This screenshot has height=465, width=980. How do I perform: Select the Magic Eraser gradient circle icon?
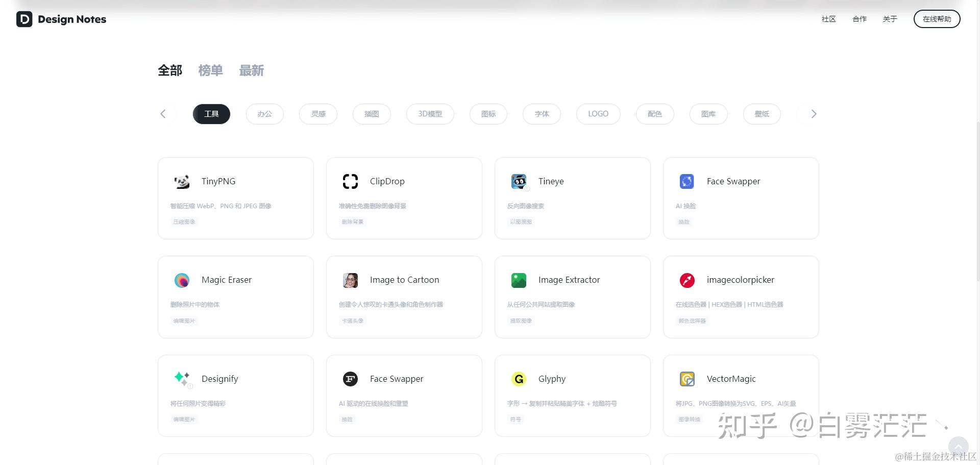[x=182, y=280]
